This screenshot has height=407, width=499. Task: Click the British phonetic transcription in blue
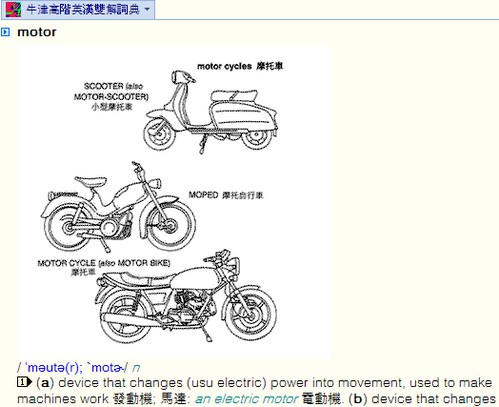click(54, 368)
